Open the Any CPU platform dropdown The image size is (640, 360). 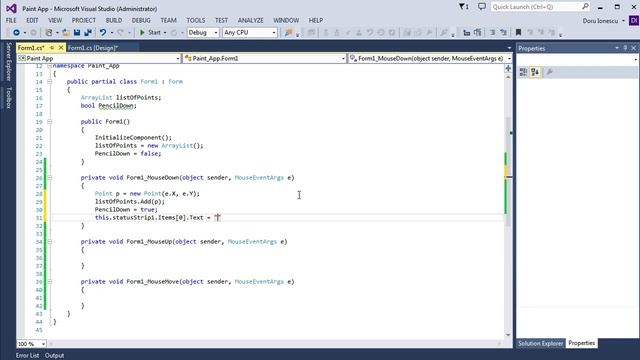250,32
